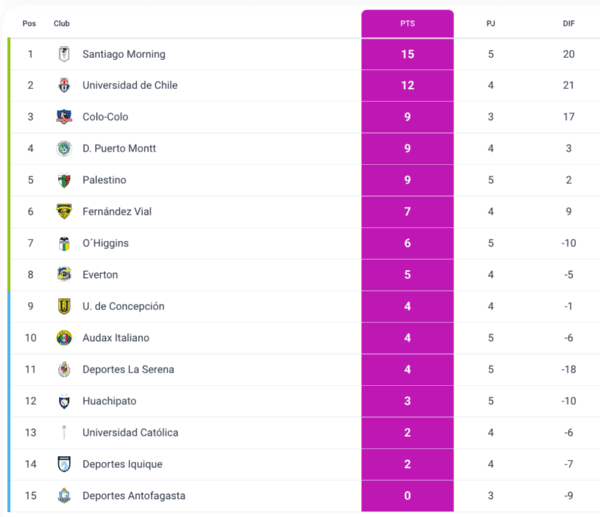Select the Colo-Colo team logo
This screenshot has width=600, height=517.
(x=64, y=117)
